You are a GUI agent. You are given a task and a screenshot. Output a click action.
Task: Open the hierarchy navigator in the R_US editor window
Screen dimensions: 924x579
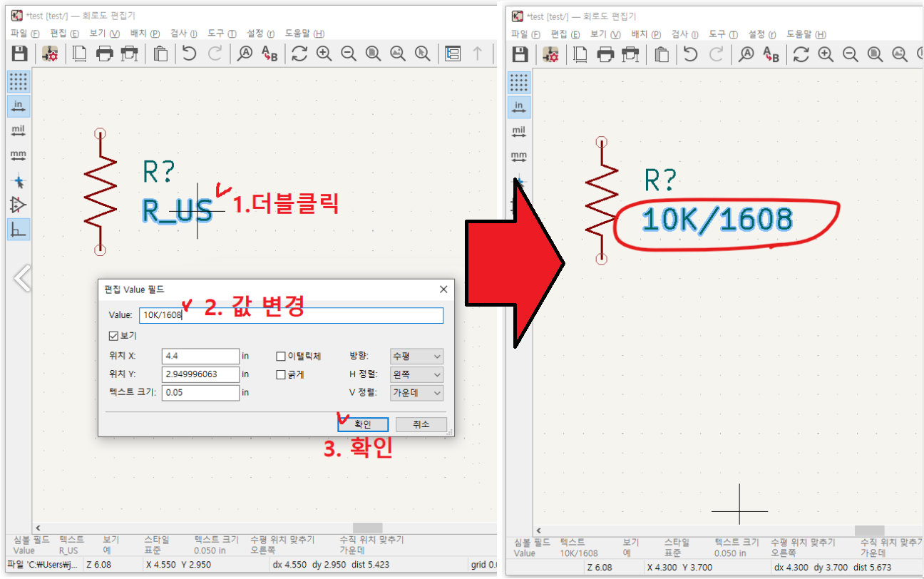(x=453, y=53)
